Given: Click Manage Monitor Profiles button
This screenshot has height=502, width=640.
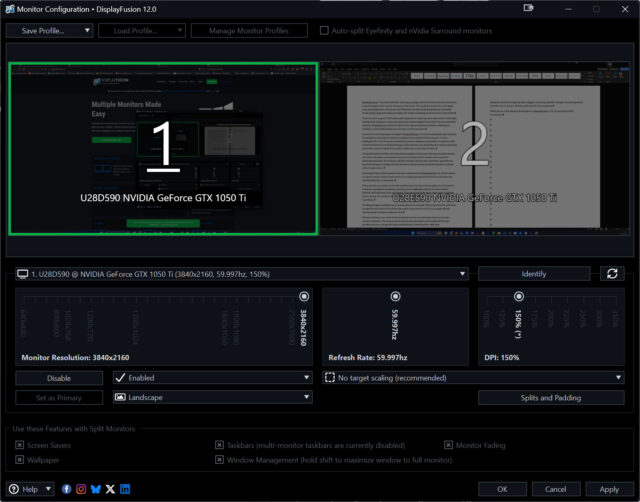Looking at the screenshot, I should click(249, 31).
